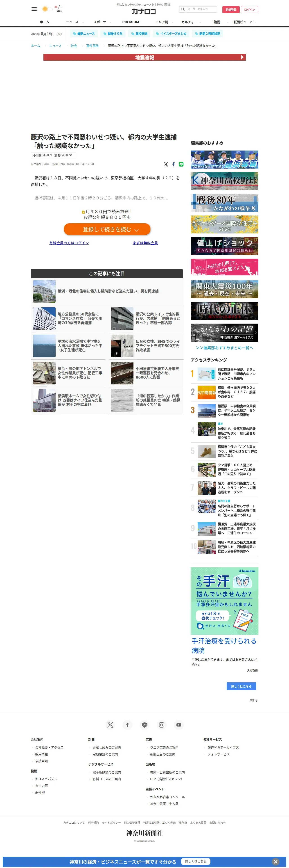
Task: Click 手汗治療を受けられる病院 ad headline
Action: pos(224,646)
